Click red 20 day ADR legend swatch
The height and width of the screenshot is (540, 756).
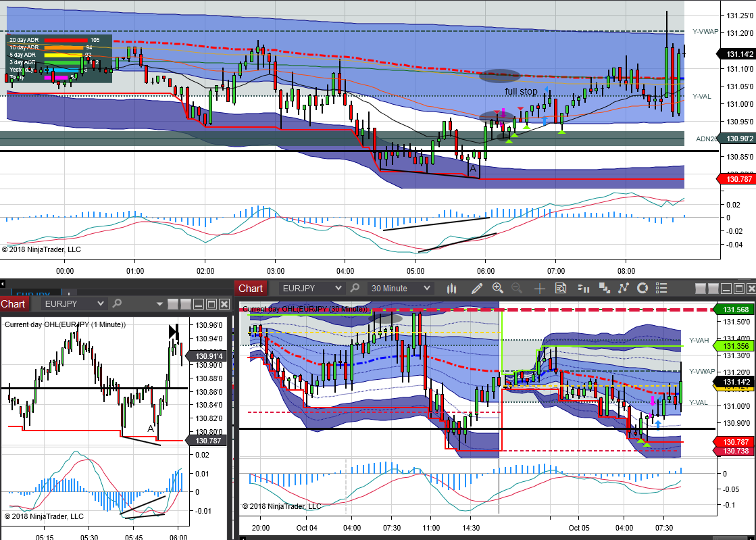(x=65, y=40)
